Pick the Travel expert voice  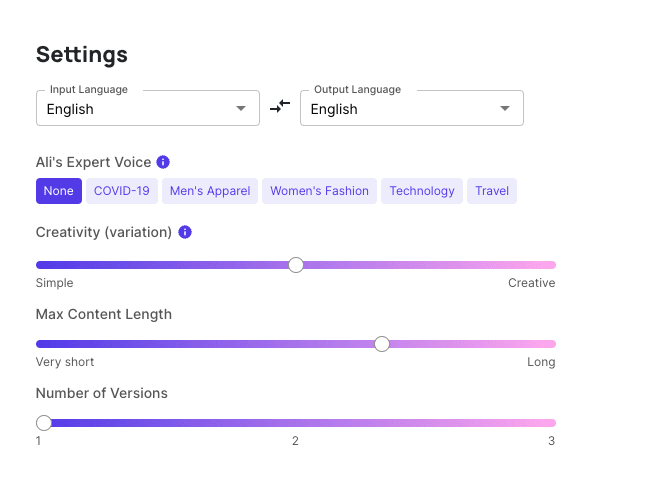pos(492,191)
